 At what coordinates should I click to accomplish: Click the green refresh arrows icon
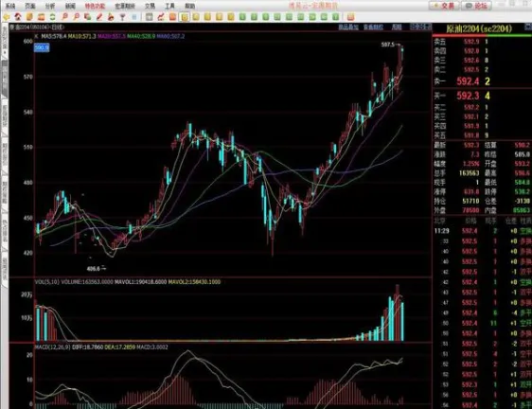[x=53, y=17]
